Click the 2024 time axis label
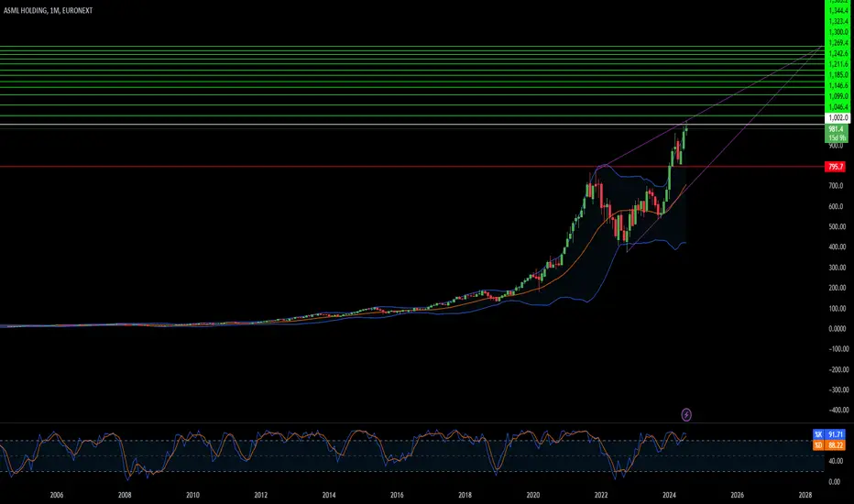The height and width of the screenshot is (504, 854). (x=670, y=495)
